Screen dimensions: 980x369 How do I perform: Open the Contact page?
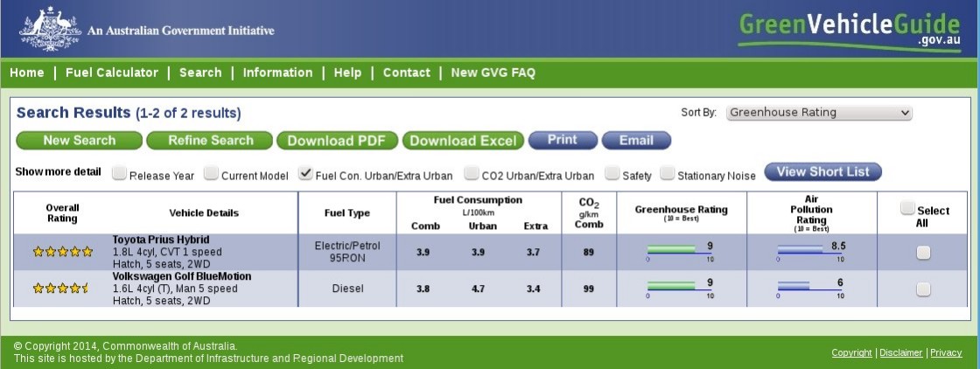coord(406,73)
